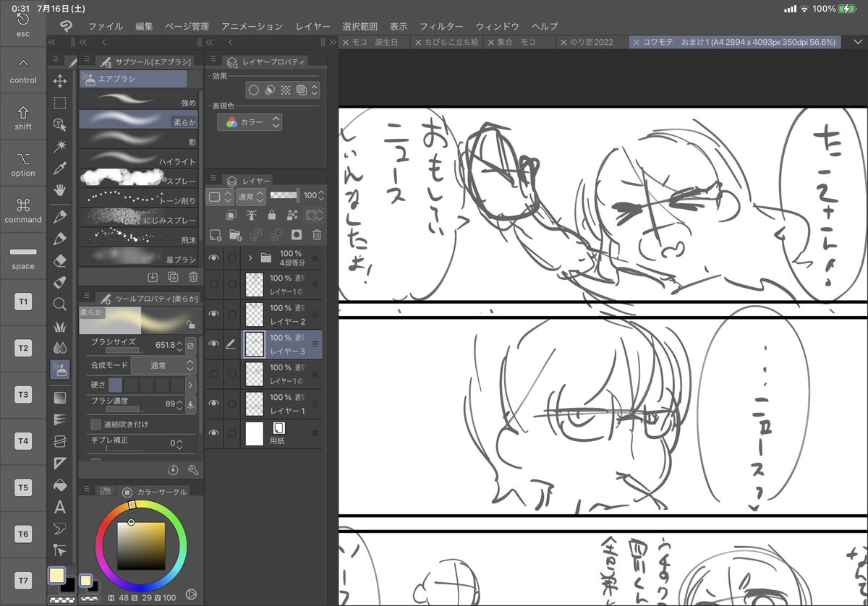Screen dimensions: 868x606
Task: Open layer blending mode 通常 dropdown
Action: point(250,195)
